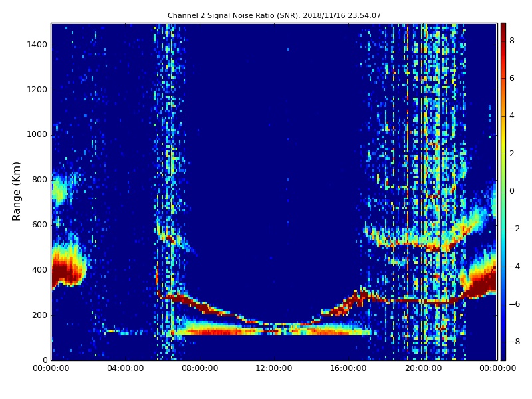Click the 400 y-axis tick label
Viewport: 532px width, 399px height.
(39, 270)
